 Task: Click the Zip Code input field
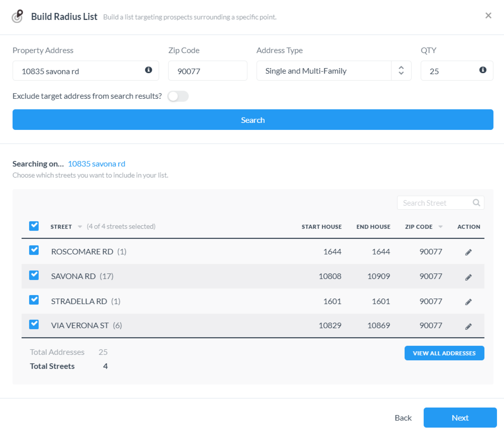(x=207, y=71)
